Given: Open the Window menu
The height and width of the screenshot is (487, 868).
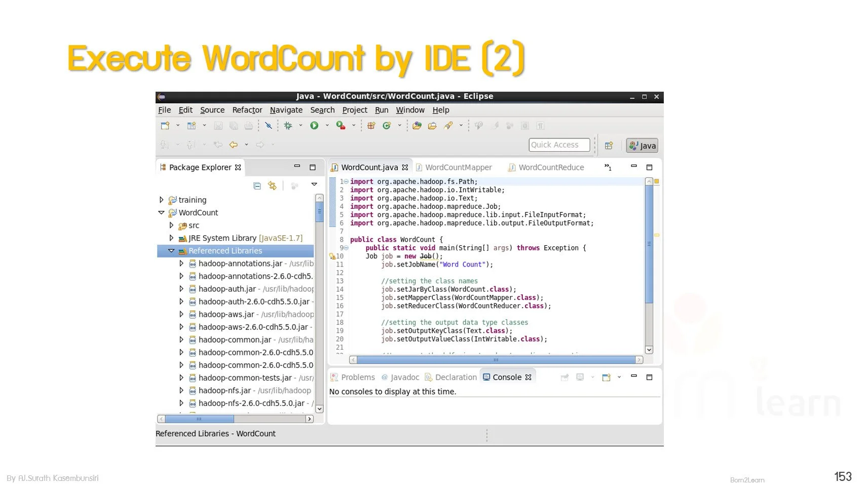Looking at the screenshot, I should tap(410, 110).
